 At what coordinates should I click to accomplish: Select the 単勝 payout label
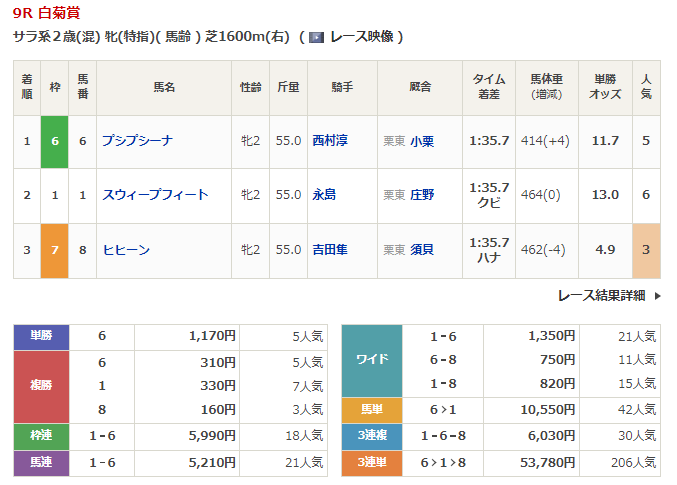click(41, 337)
